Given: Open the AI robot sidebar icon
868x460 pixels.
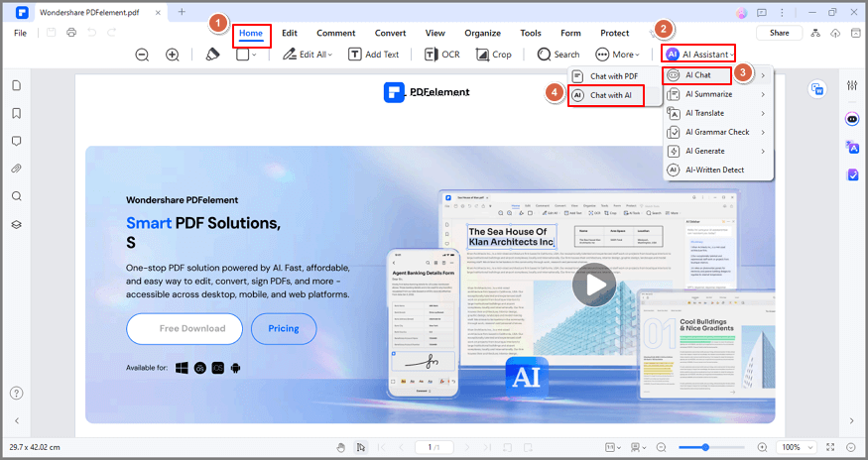Looking at the screenshot, I should point(852,119).
